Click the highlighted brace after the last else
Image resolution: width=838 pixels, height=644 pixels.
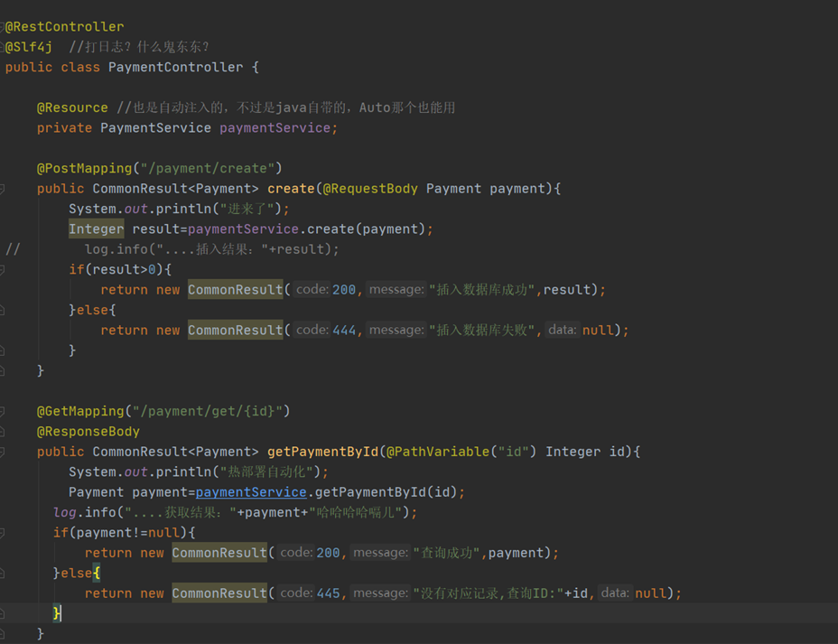(x=97, y=574)
